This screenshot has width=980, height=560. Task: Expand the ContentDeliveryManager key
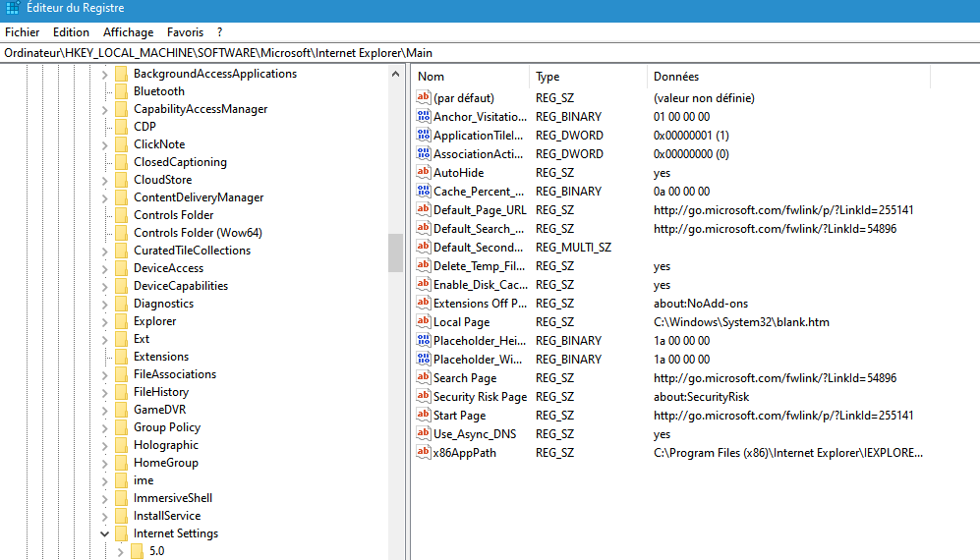tap(104, 198)
